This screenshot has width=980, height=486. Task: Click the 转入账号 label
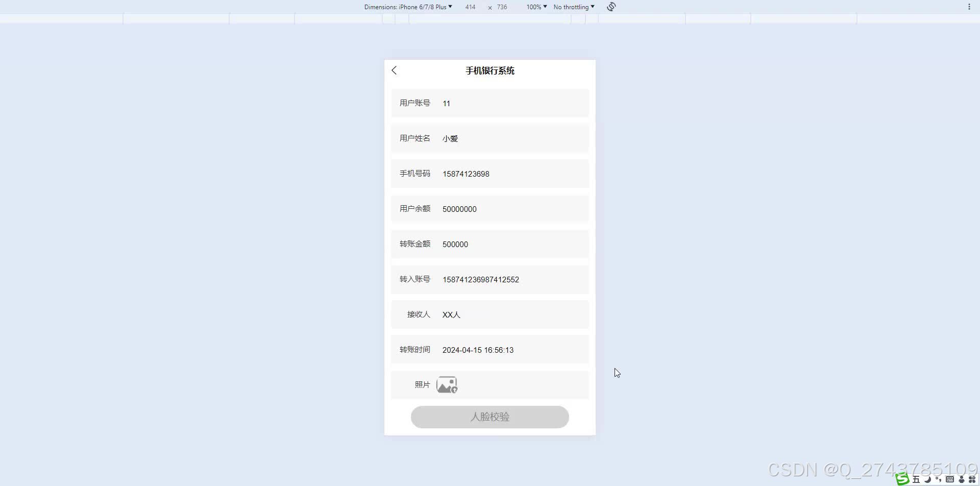pyautogui.click(x=415, y=279)
